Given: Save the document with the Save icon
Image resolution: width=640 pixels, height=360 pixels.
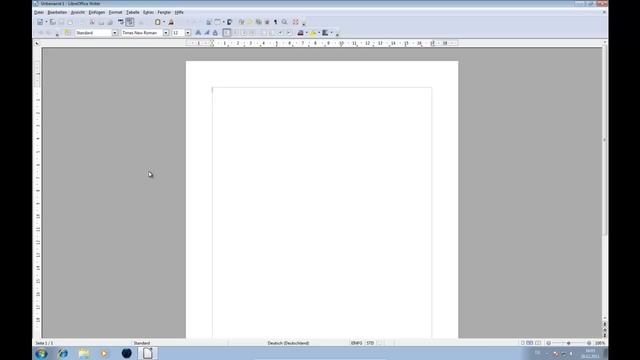Looking at the screenshot, I should coord(62,22).
